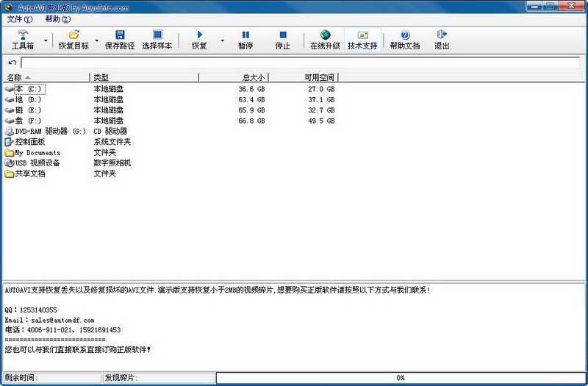The height and width of the screenshot is (386, 588).
Task: Sort the list by 名称 column header
Action: pyautogui.click(x=46, y=77)
